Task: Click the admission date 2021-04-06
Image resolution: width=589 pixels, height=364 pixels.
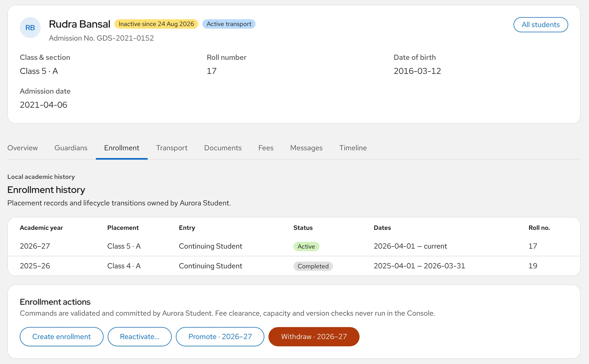Action: (44, 105)
